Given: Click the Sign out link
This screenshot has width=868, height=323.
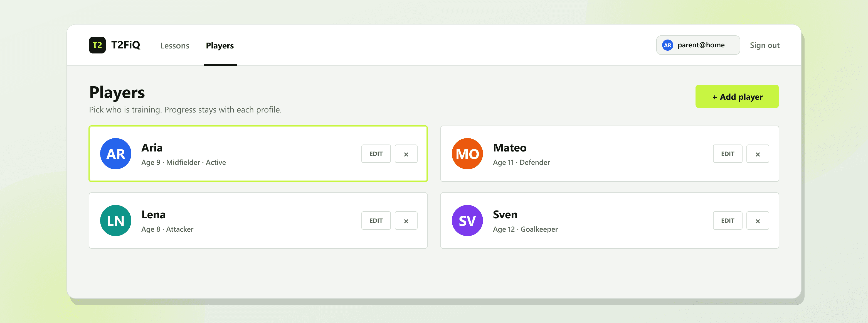Looking at the screenshot, I should point(765,45).
